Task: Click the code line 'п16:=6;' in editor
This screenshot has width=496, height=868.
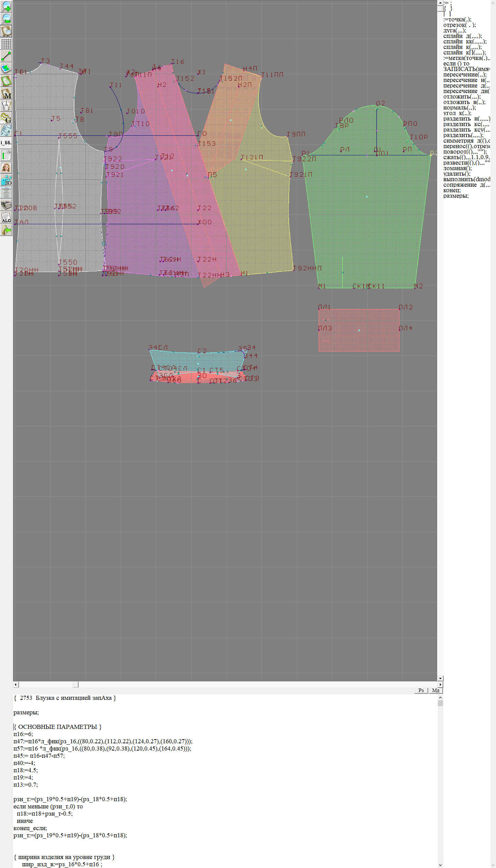Action: pyautogui.click(x=23, y=734)
